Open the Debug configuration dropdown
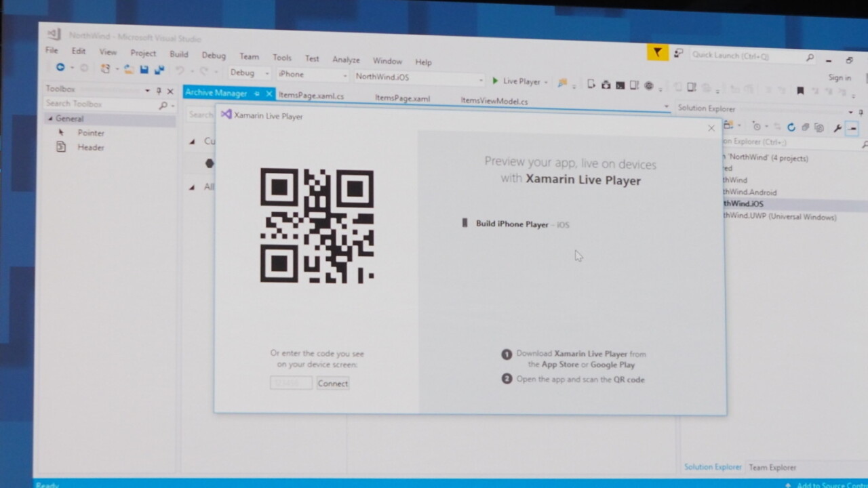This screenshot has width=868, height=488. click(249, 73)
